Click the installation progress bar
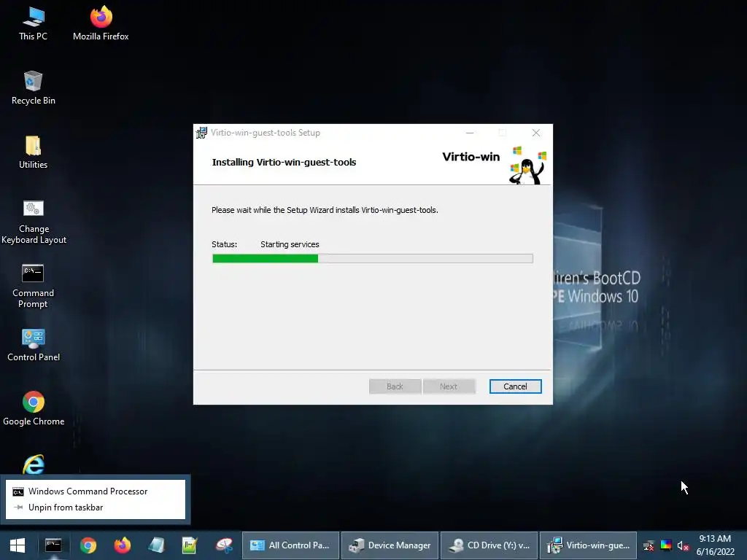This screenshot has height=560, width=747. click(373, 259)
